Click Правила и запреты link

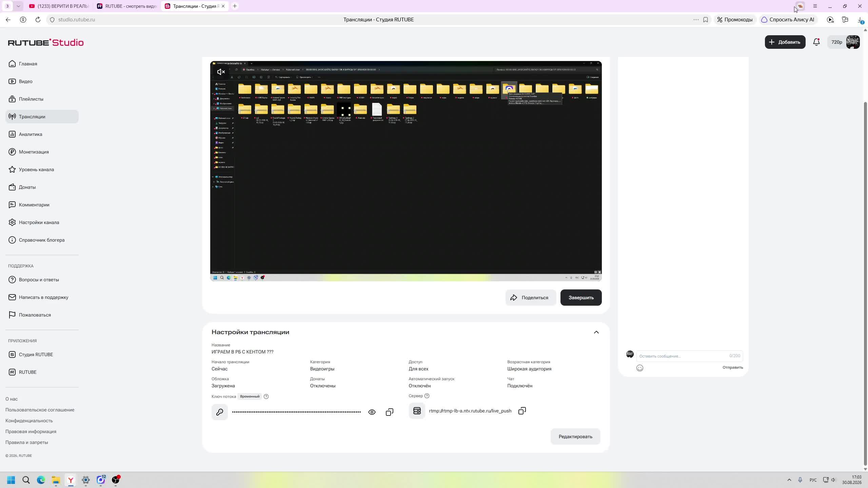point(26,442)
